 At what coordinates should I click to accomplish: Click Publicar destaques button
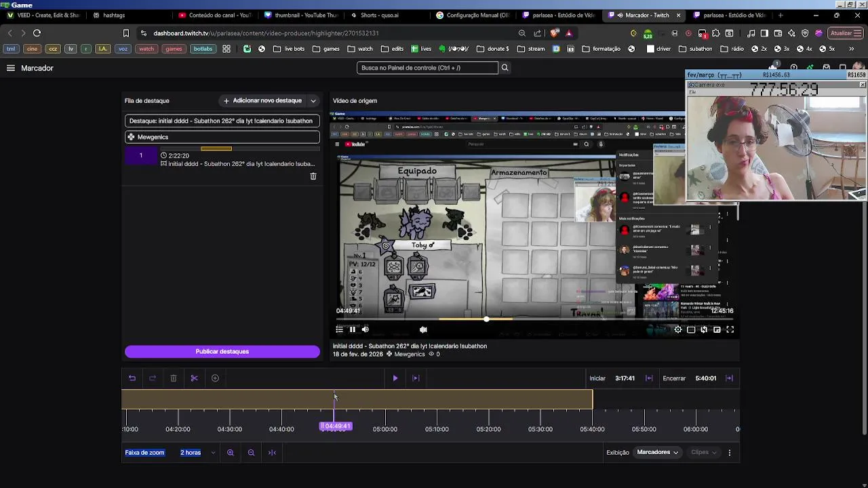(222, 351)
